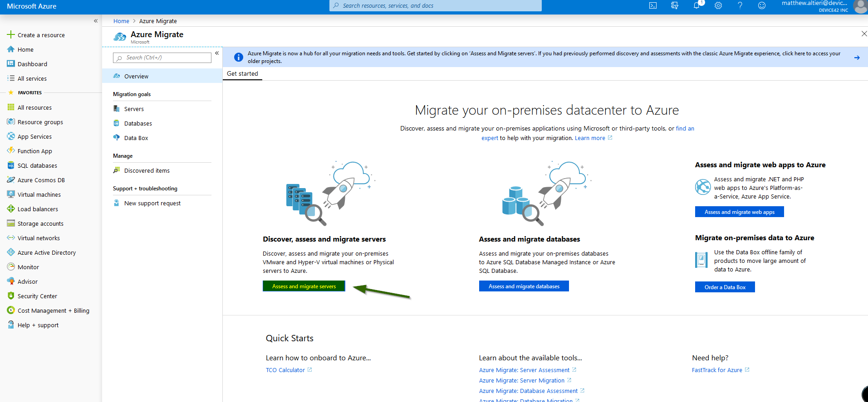
Task: Click the Azure Cosmos DB planet icon
Action: point(11,179)
